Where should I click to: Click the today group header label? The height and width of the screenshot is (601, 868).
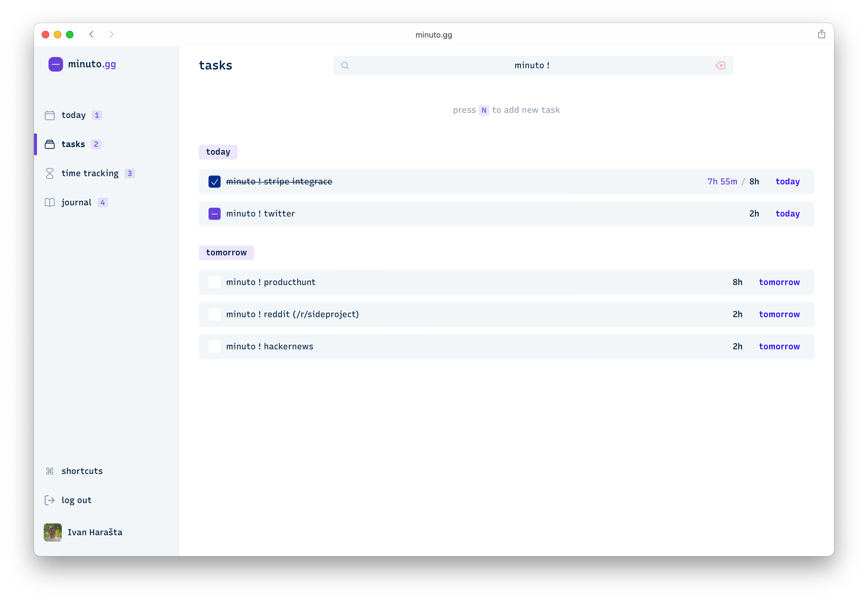coord(218,152)
